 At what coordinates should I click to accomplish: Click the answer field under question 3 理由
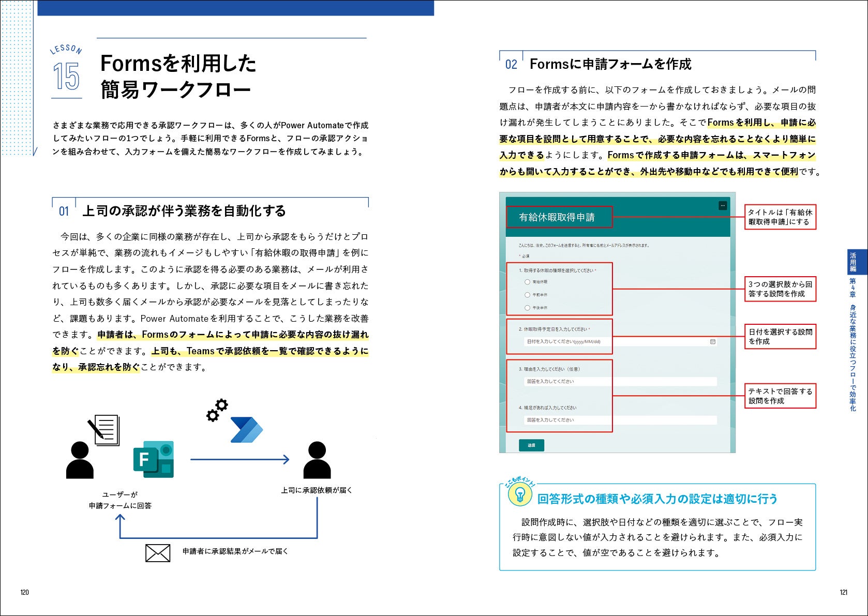tap(620, 382)
